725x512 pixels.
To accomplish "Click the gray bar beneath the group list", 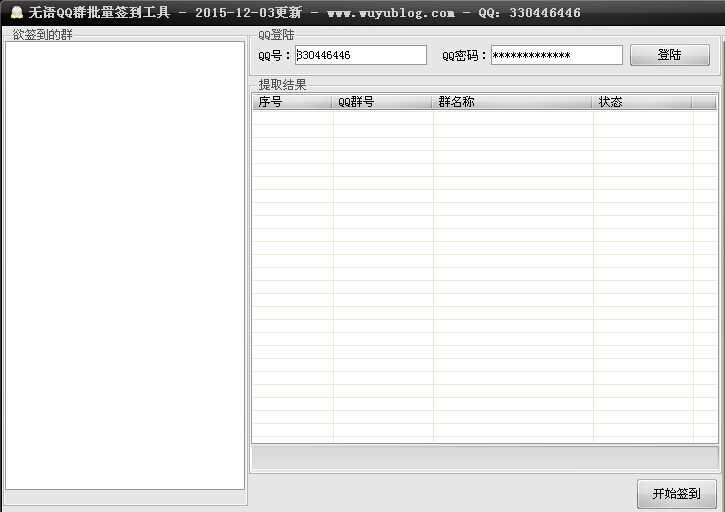I will [126, 497].
